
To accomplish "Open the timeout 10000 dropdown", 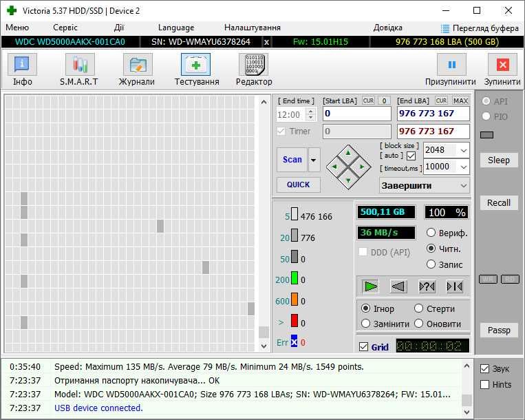I will 464,167.
